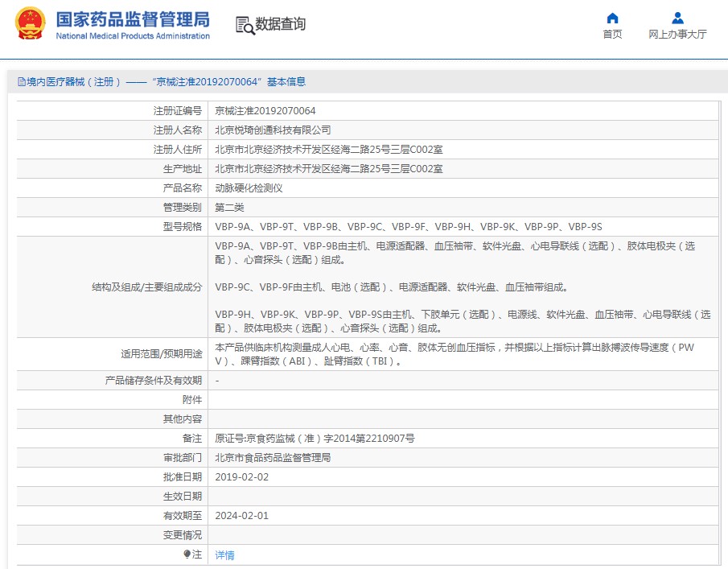This screenshot has height=569, width=728.
Task: Open the 详情 link in the 注 row
Action: coord(224,555)
